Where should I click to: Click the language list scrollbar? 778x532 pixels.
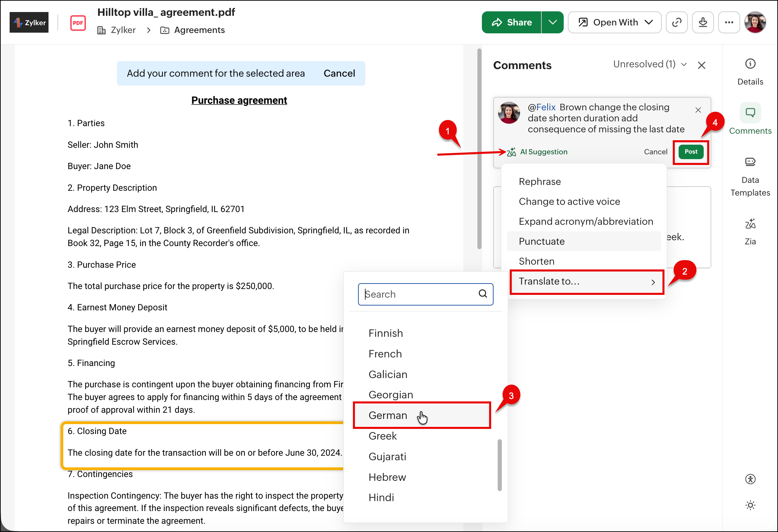(x=499, y=465)
